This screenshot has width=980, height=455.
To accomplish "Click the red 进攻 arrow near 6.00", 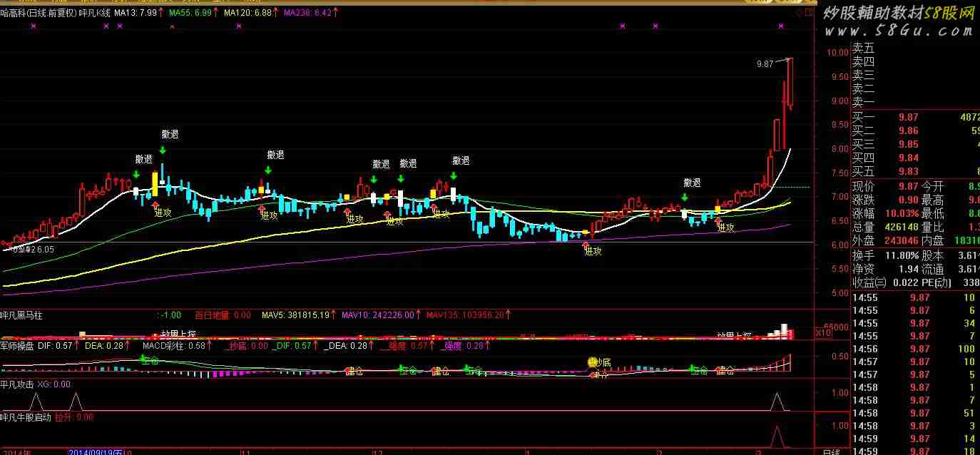I will click(586, 244).
